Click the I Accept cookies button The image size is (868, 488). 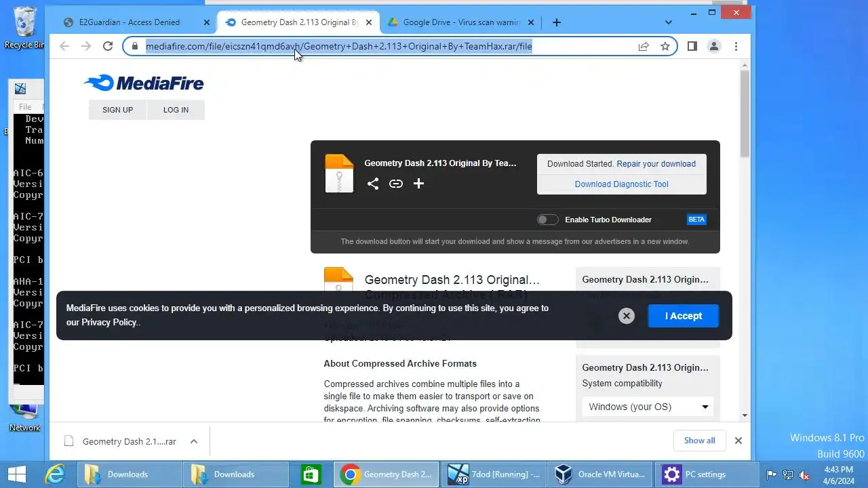point(683,316)
